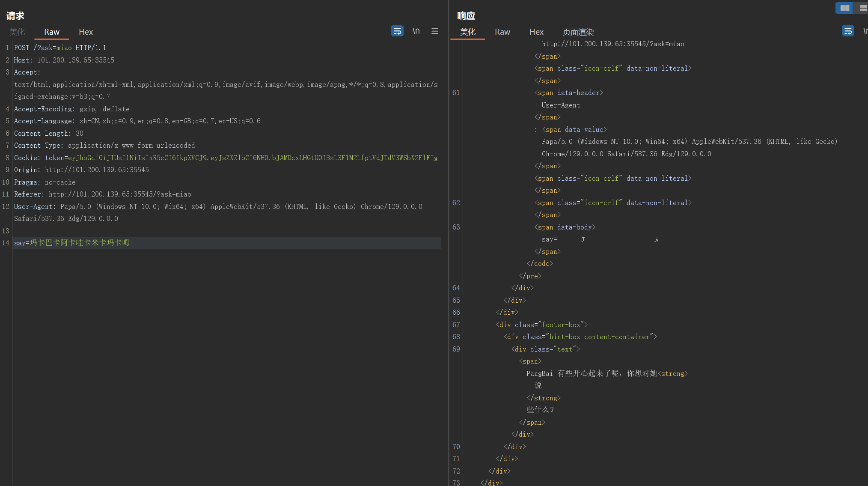Viewport: 868px width, 486px height.
Task: Click the response Papa/5.0 user-agent value
Action: (689, 147)
